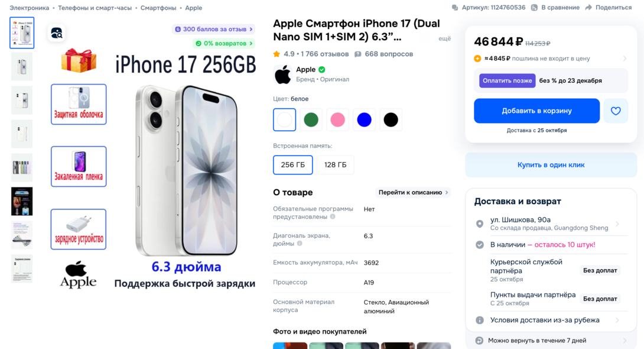Click the compare icon next to В сравнение

click(x=534, y=8)
